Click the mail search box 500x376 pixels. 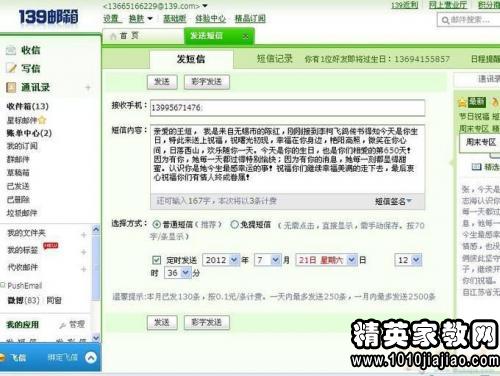tap(470, 20)
